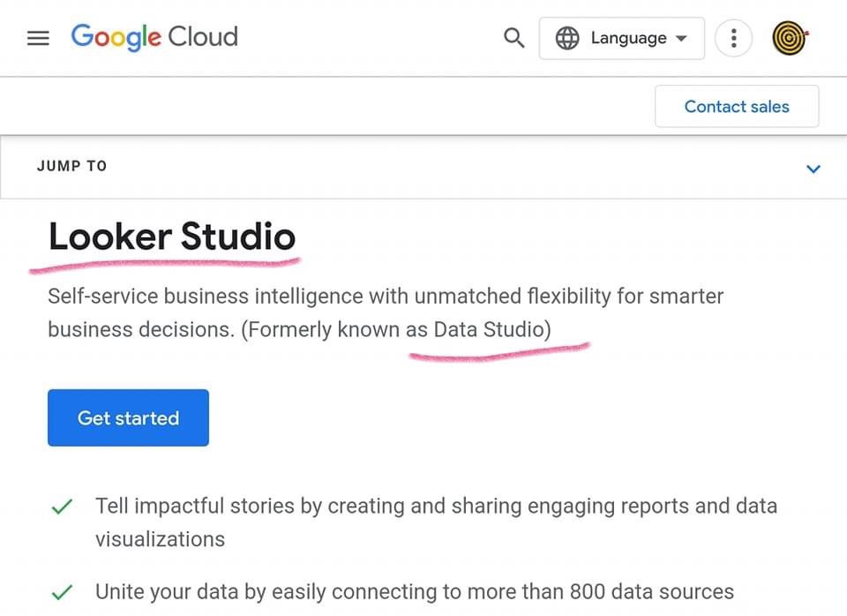
Task: Click the JUMP TO label
Action: pos(71,166)
